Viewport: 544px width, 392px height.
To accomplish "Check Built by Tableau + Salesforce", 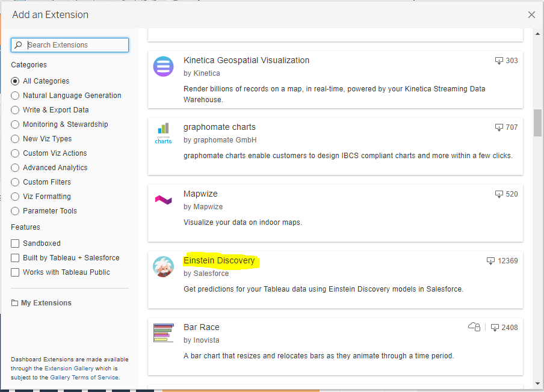I will pos(15,258).
